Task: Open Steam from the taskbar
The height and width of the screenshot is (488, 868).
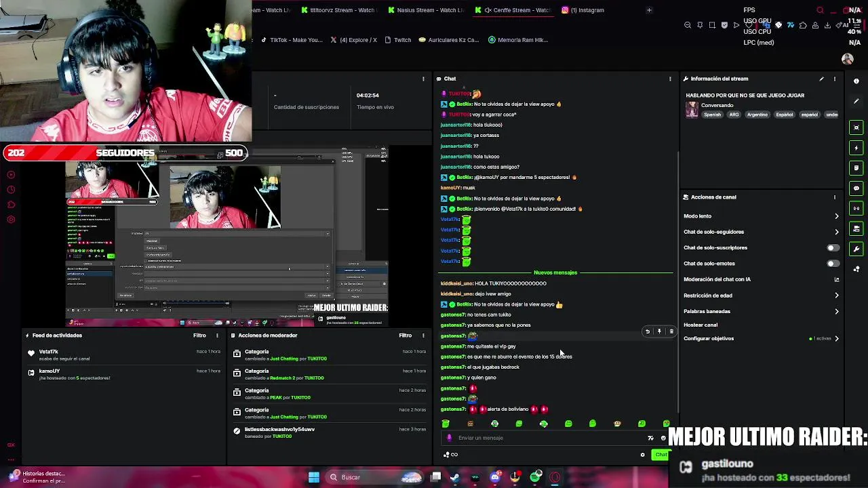Action: click(455, 477)
